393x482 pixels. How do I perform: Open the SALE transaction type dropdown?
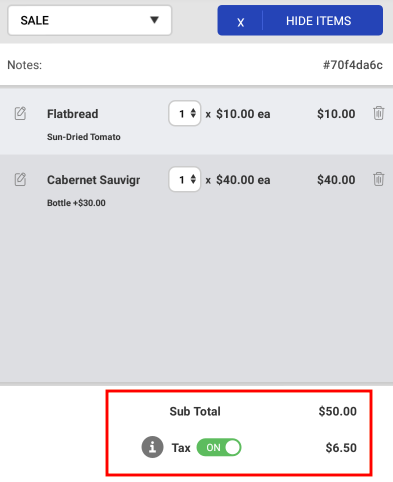click(x=90, y=20)
